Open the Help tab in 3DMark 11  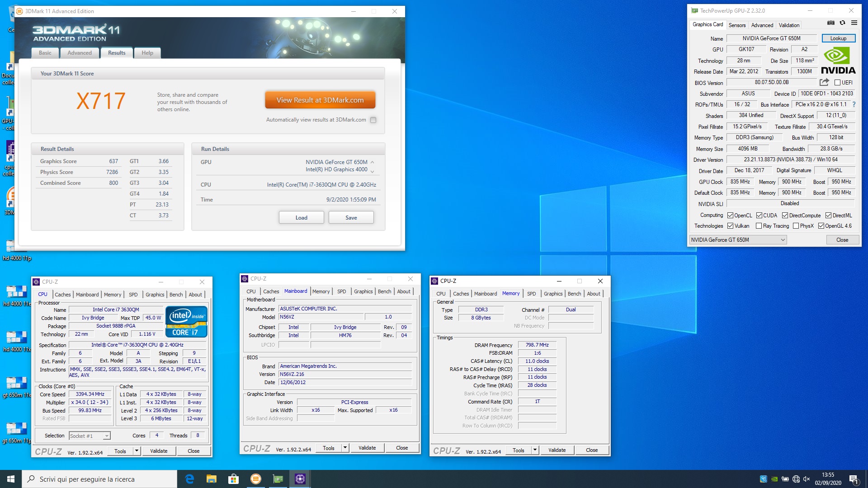[147, 53]
